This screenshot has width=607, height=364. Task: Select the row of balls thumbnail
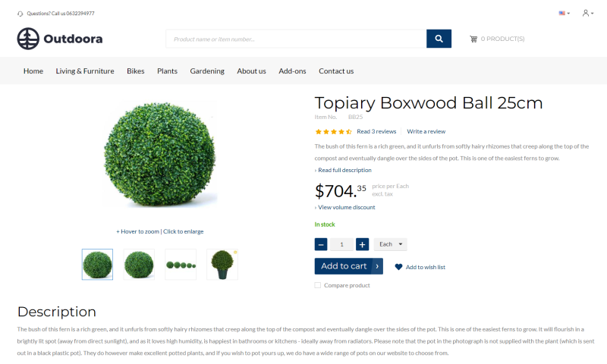click(x=181, y=265)
